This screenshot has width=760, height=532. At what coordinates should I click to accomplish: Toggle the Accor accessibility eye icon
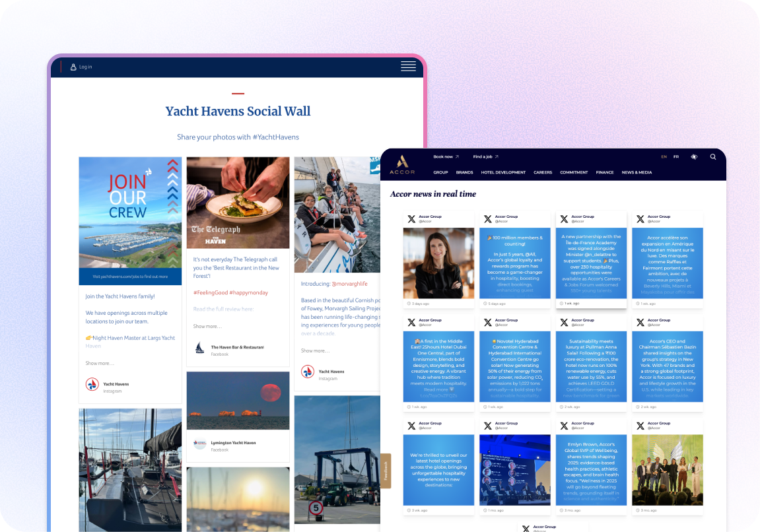pyautogui.click(x=694, y=156)
